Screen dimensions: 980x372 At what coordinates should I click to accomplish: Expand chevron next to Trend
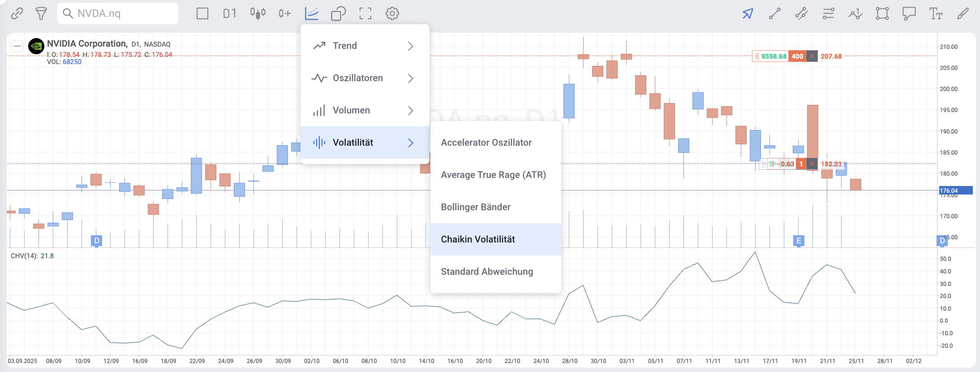[411, 46]
